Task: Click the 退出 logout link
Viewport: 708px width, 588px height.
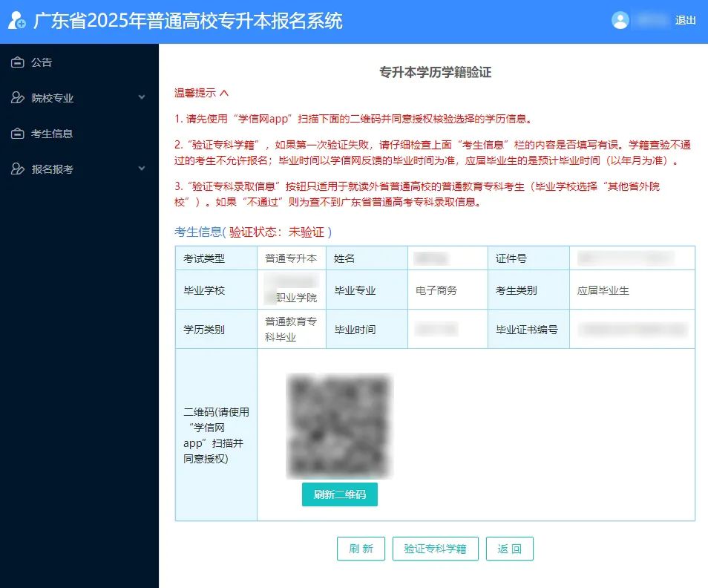Action: tap(685, 21)
